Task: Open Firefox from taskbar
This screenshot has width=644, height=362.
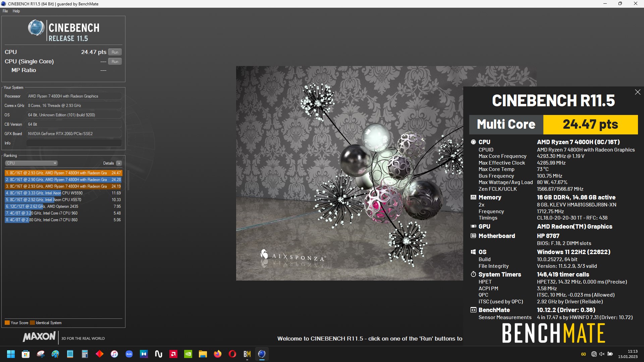Action: (218, 354)
